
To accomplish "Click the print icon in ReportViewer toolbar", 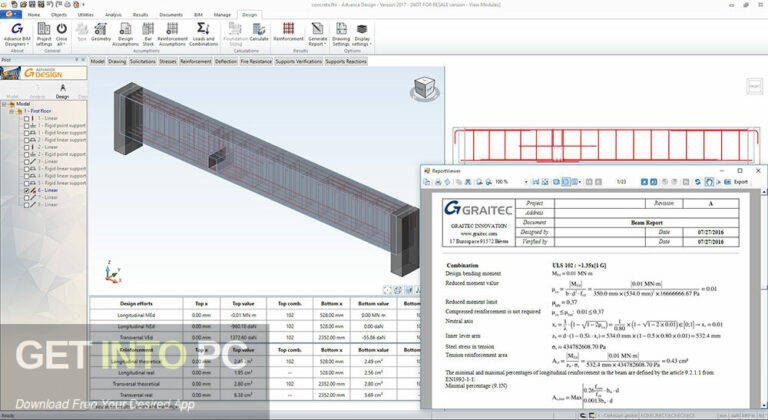I will 438,182.
